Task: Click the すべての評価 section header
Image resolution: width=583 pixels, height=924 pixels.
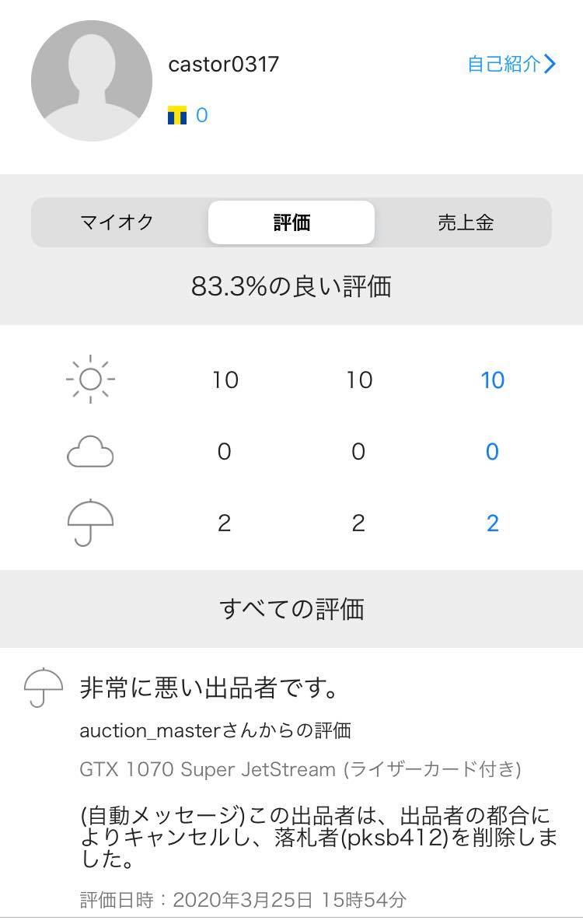Action: pyautogui.click(x=291, y=609)
